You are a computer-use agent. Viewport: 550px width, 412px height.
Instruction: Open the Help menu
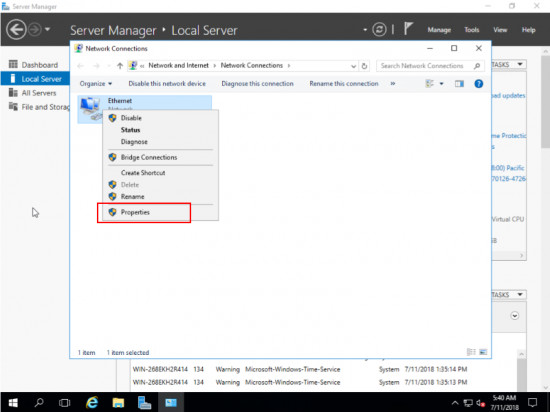pyautogui.click(x=528, y=30)
